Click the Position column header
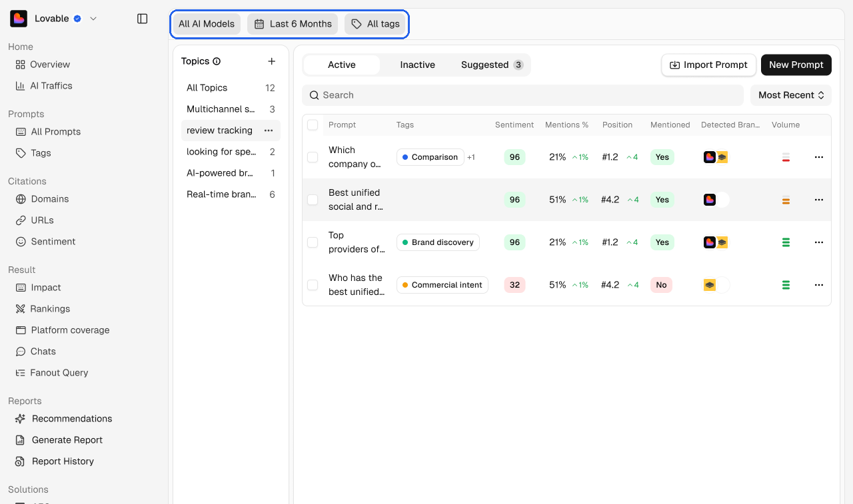The height and width of the screenshot is (504, 853). (617, 125)
